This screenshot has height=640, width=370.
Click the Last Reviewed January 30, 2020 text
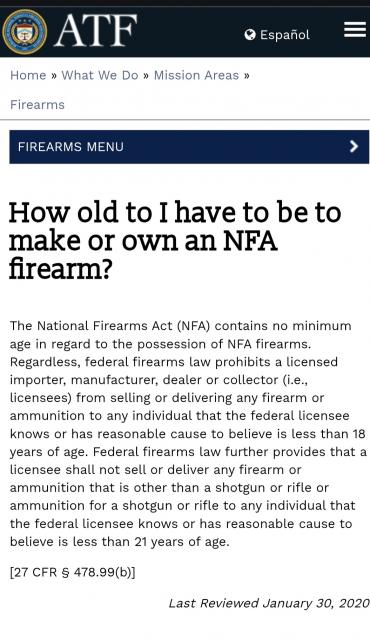pyautogui.click(x=269, y=603)
